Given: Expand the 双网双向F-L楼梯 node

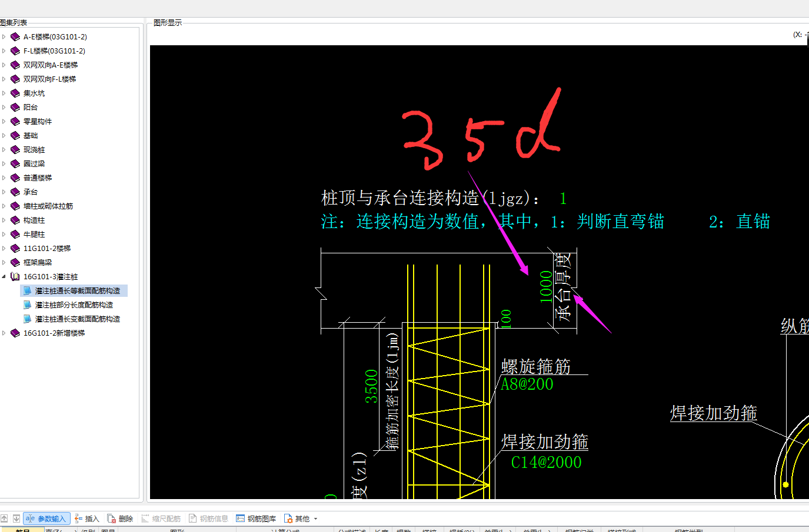Looking at the screenshot, I should coord(4,79).
